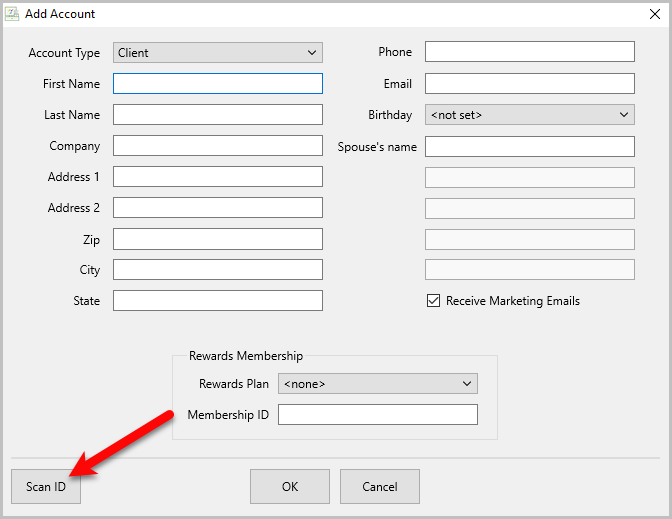Click the Spouse's name field

pos(530,147)
